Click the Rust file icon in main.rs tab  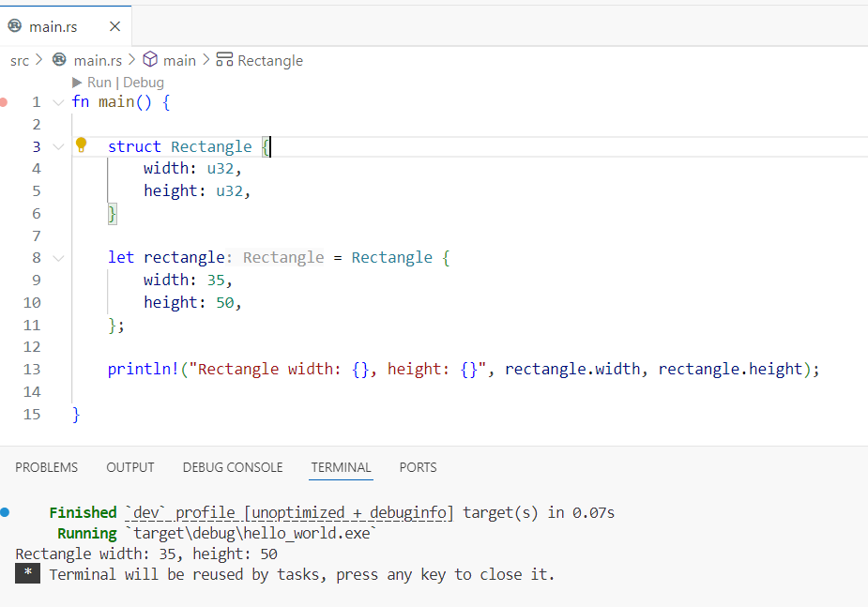tap(15, 26)
